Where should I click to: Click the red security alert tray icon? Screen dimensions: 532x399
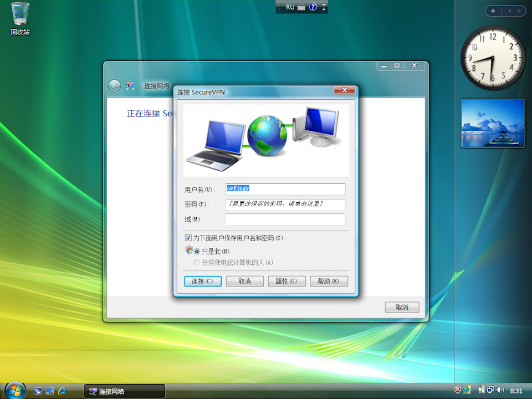pos(457,390)
